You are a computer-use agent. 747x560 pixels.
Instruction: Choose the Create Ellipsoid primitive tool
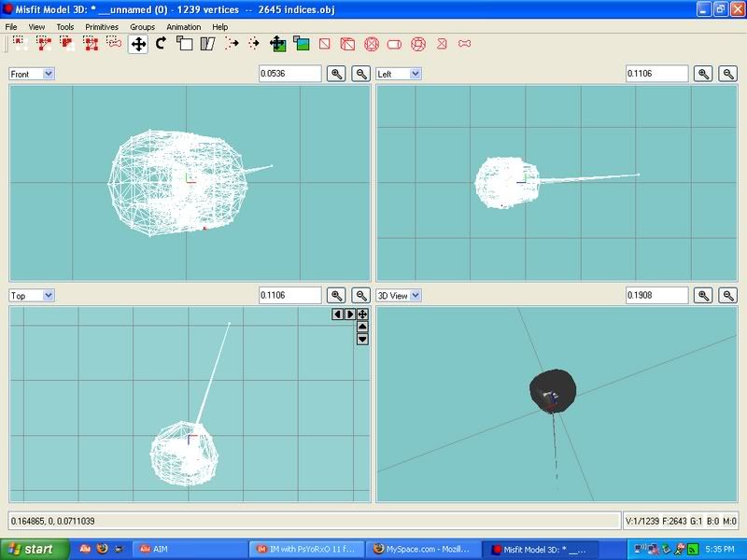372,44
